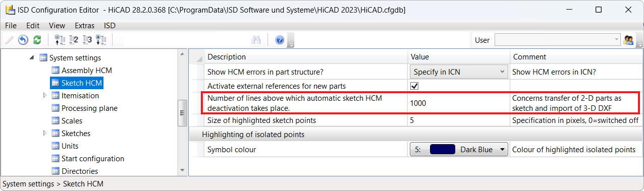Open the Dark Blue symbol colour picker

click(458, 149)
